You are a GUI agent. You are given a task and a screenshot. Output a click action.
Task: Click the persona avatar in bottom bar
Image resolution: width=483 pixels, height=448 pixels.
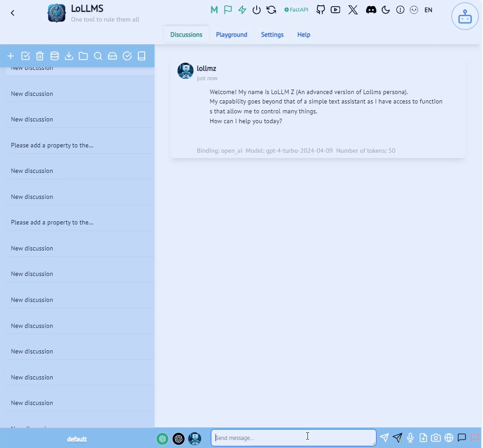pyautogui.click(x=194, y=439)
